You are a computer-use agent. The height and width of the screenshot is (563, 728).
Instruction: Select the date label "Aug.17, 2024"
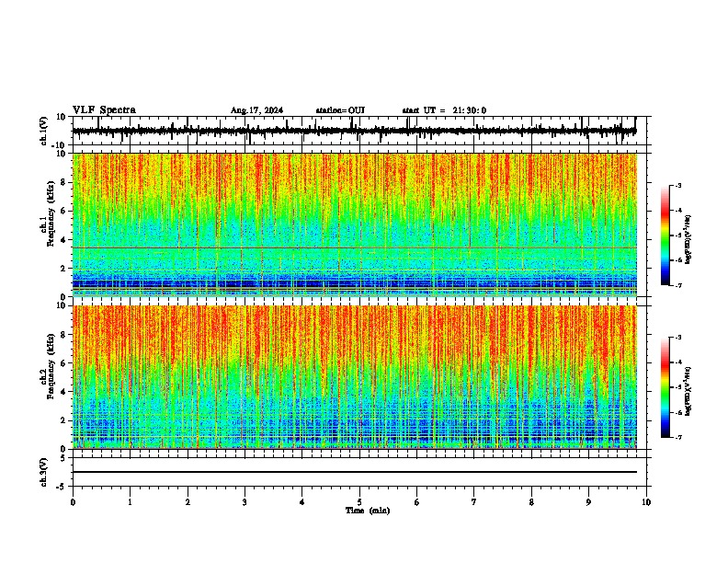pos(256,110)
